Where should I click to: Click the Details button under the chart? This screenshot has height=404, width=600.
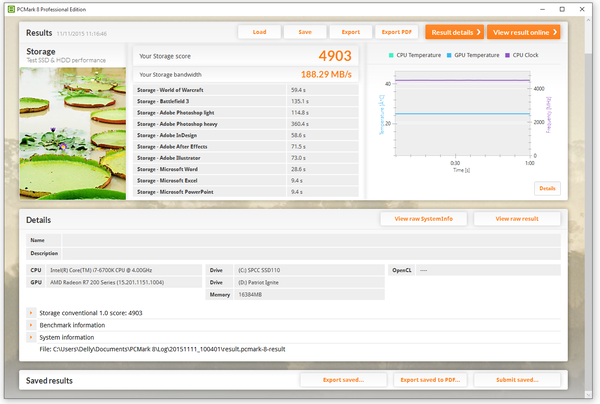(547, 188)
